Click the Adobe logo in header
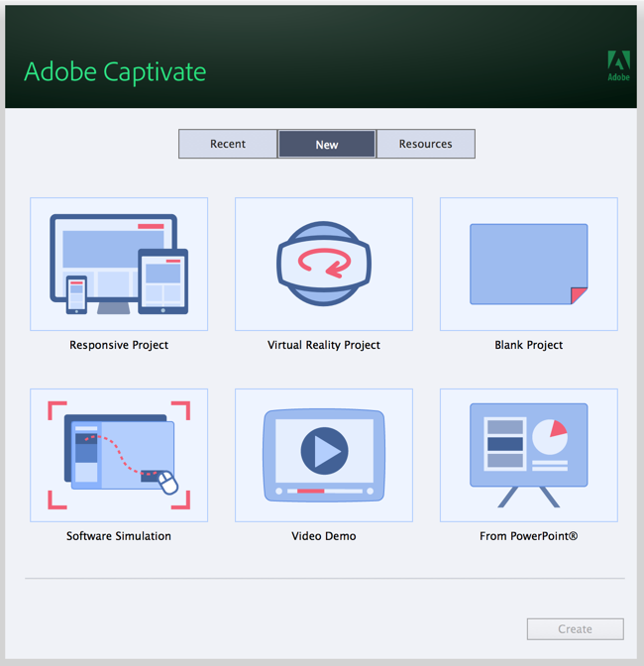This screenshot has height=666, width=644. [x=618, y=65]
